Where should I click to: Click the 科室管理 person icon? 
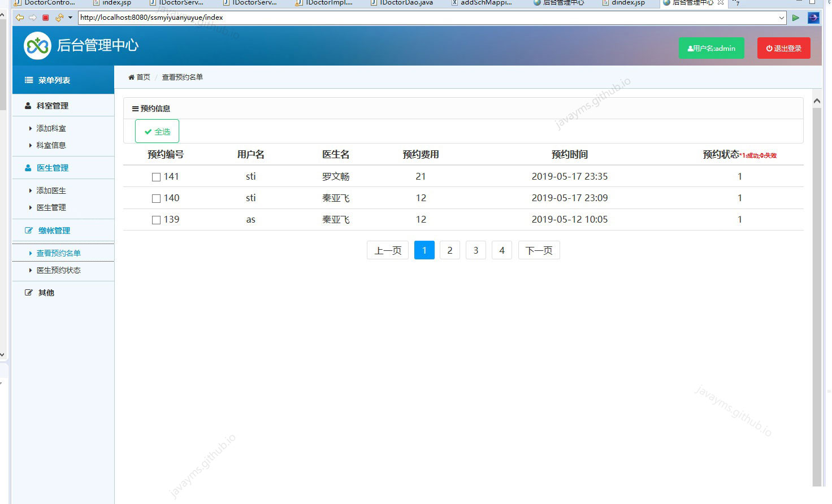click(x=28, y=106)
